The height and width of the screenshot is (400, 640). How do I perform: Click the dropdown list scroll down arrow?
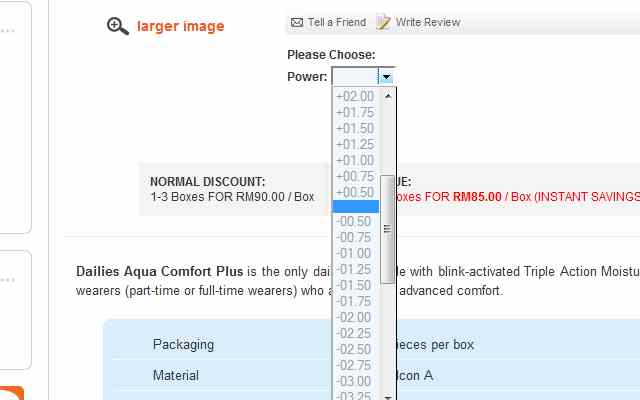[x=388, y=396]
